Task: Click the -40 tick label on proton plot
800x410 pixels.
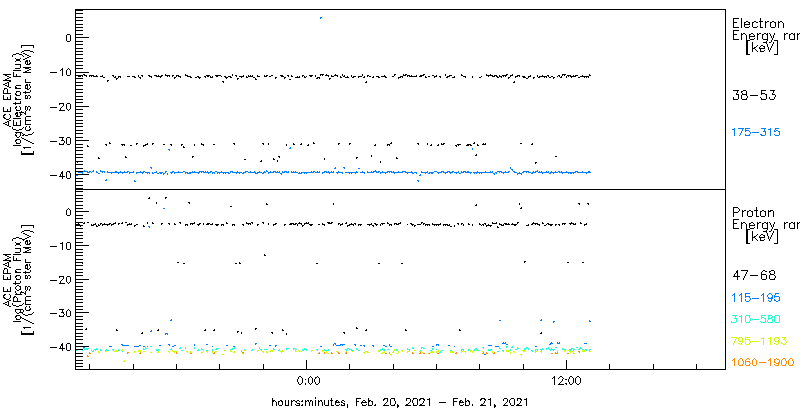Action: click(x=62, y=347)
